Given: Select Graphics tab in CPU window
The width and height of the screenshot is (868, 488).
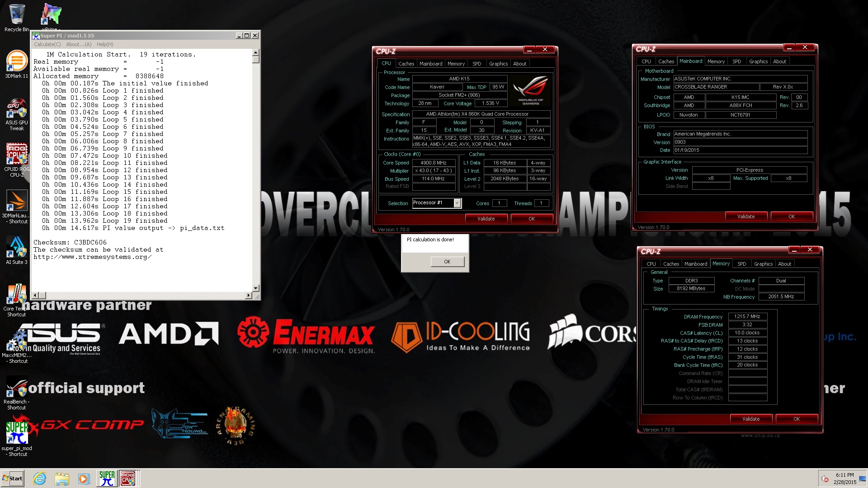Looking at the screenshot, I should pyautogui.click(x=498, y=64).
